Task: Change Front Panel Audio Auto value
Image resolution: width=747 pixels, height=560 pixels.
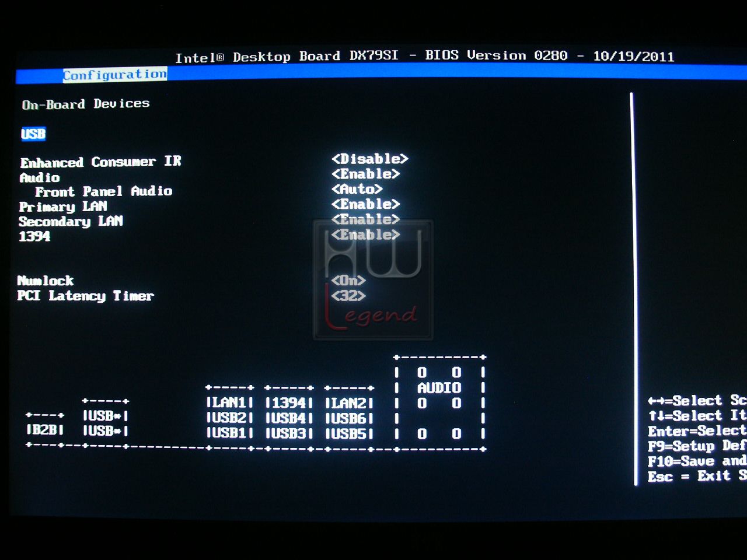Action: pos(357,189)
